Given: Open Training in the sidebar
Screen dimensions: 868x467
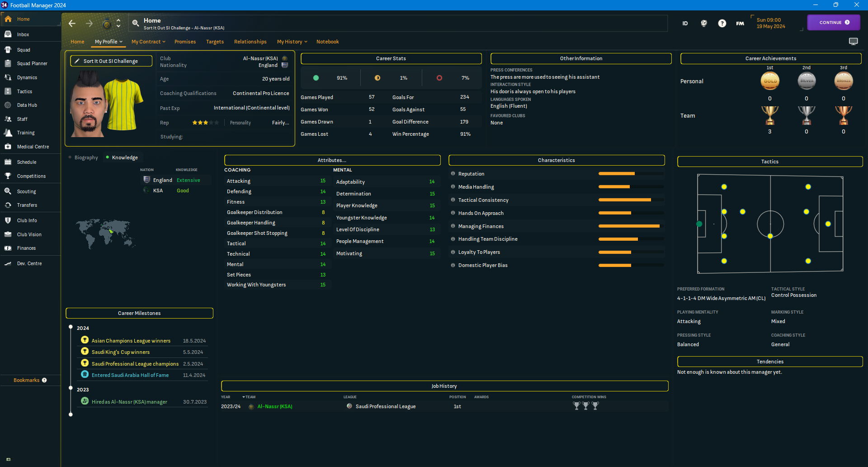Looking at the screenshot, I should pyautogui.click(x=26, y=133).
